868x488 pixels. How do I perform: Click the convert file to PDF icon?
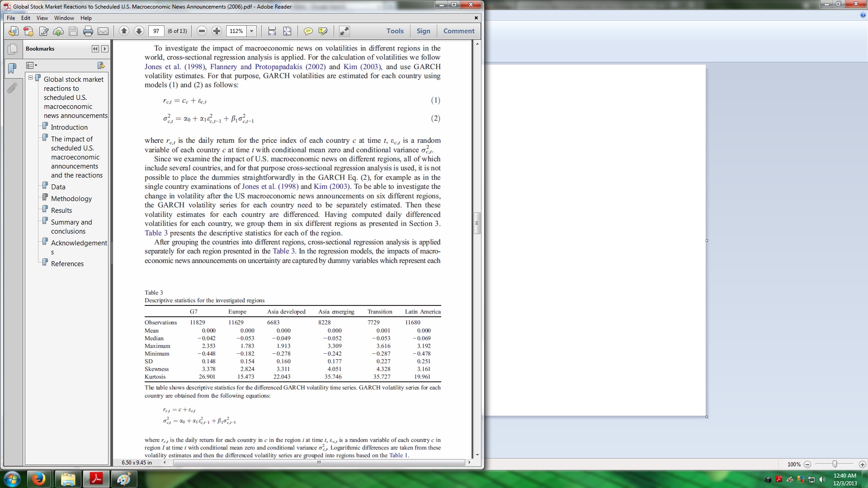click(x=28, y=31)
